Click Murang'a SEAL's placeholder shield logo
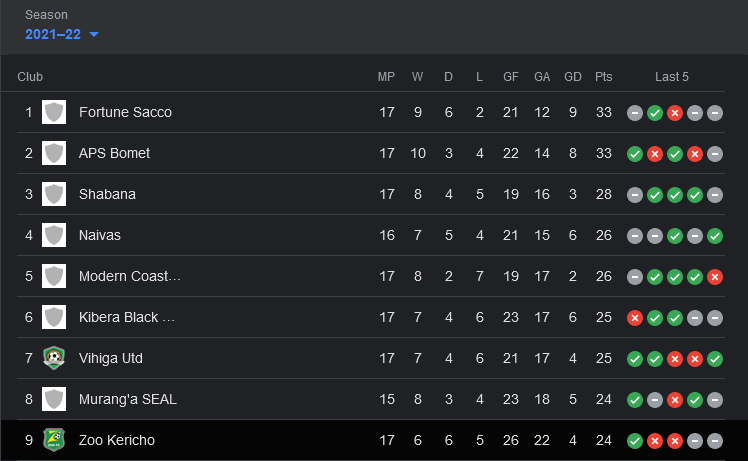Viewport: 748px width, 461px height. (x=54, y=399)
